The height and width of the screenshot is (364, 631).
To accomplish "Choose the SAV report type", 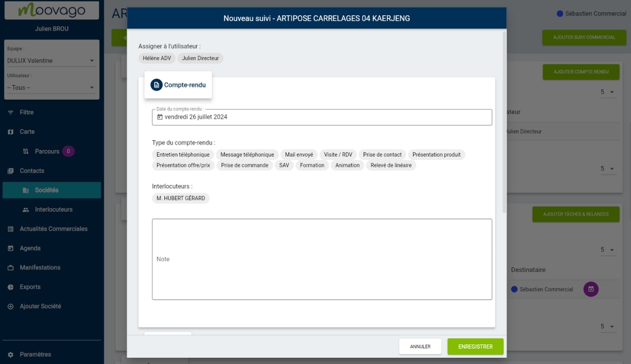I will point(284,165).
